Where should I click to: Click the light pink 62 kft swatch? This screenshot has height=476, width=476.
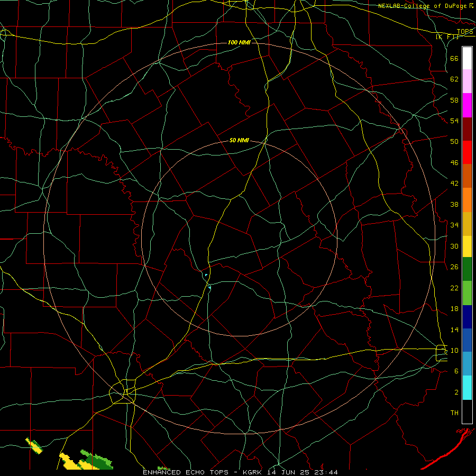point(467,81)
